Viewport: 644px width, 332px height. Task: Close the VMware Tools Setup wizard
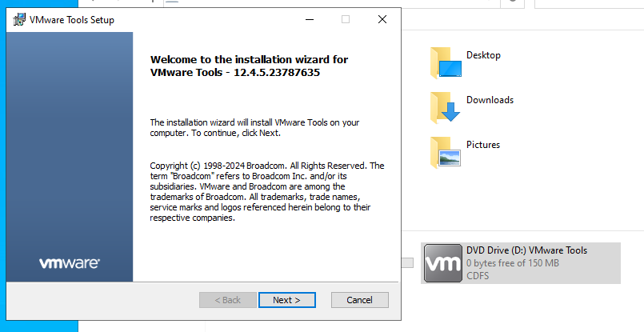coord(382,19)
